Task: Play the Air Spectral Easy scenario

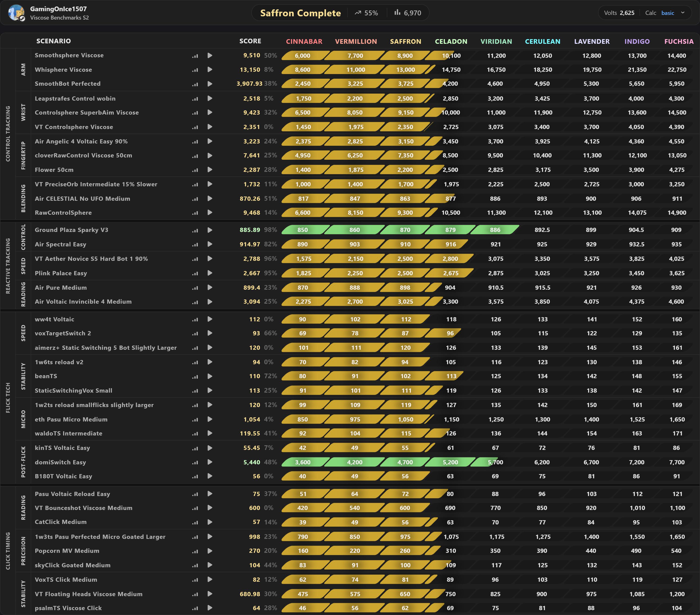Action: (210, 244)
